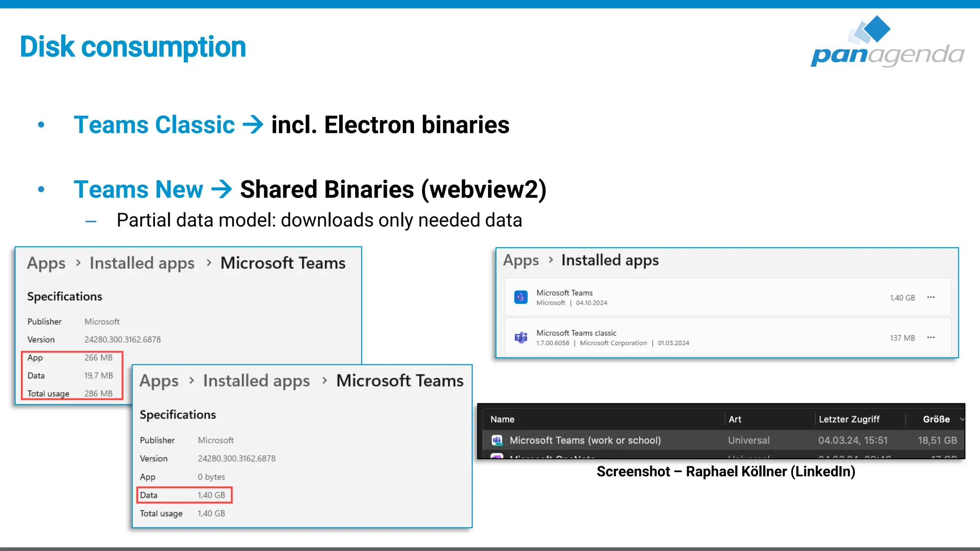Click the 'Specifications' heading in the 1,40 GB panel
The image size is (980, 551).
coord(178,415)
